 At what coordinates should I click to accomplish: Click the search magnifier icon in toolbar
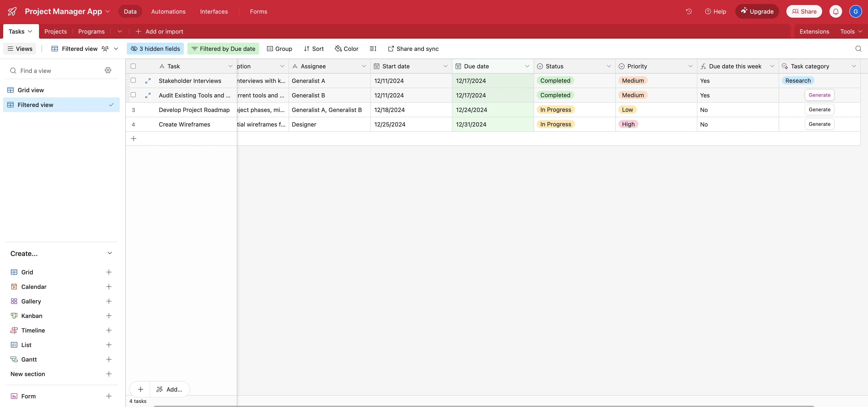tap(858, 49)
